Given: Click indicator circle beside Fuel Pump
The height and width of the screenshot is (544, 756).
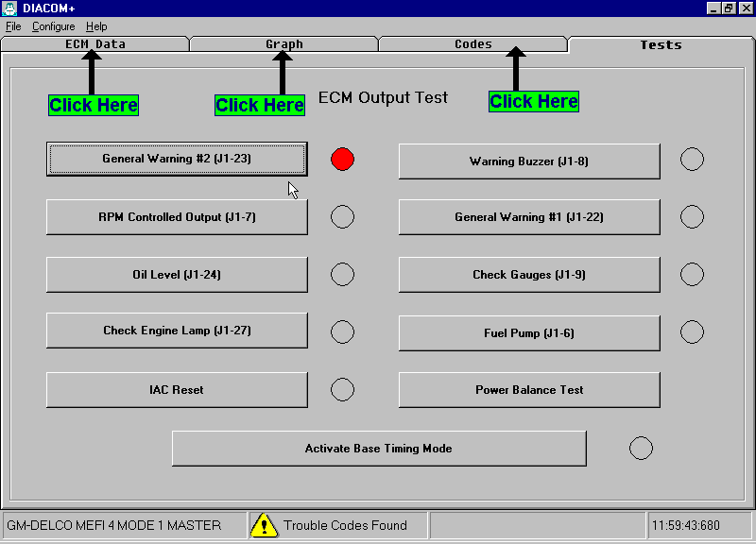Looking at the screenshot, I should (692, 332).
